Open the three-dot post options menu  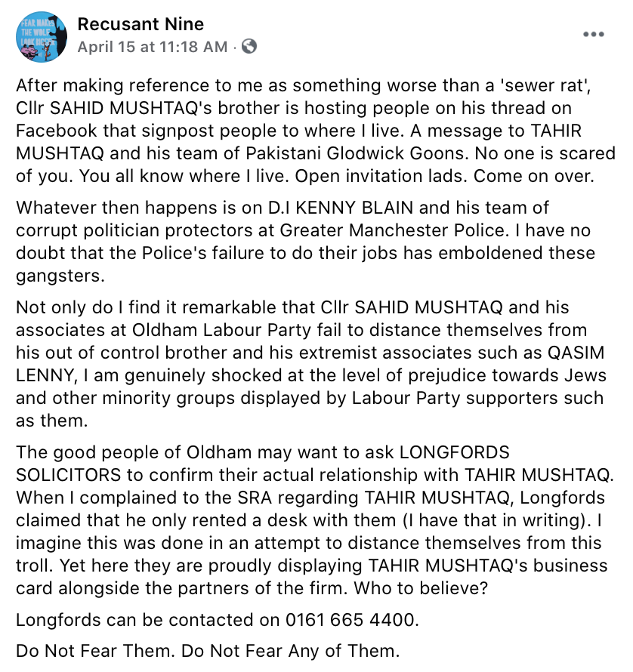594,35
